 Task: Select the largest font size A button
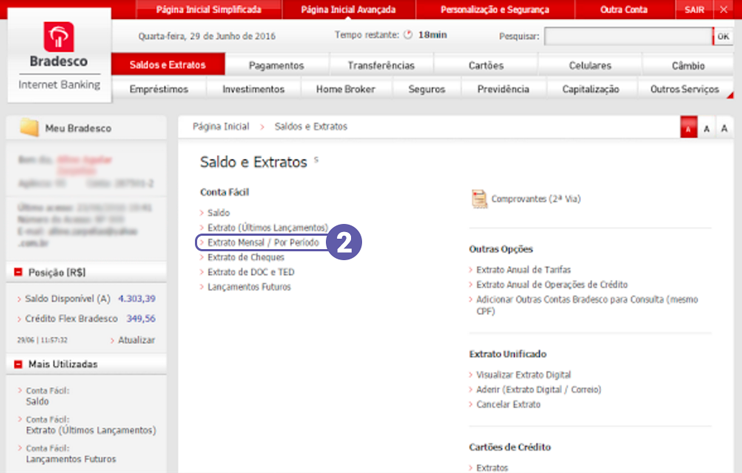tap(724, 128)
